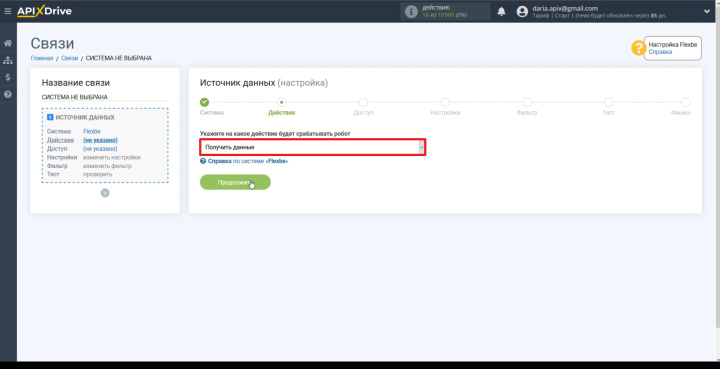Open the connections sitemap sidebar icon
The width and height of the screenshot is (720, 369).
tap(8, 60)
